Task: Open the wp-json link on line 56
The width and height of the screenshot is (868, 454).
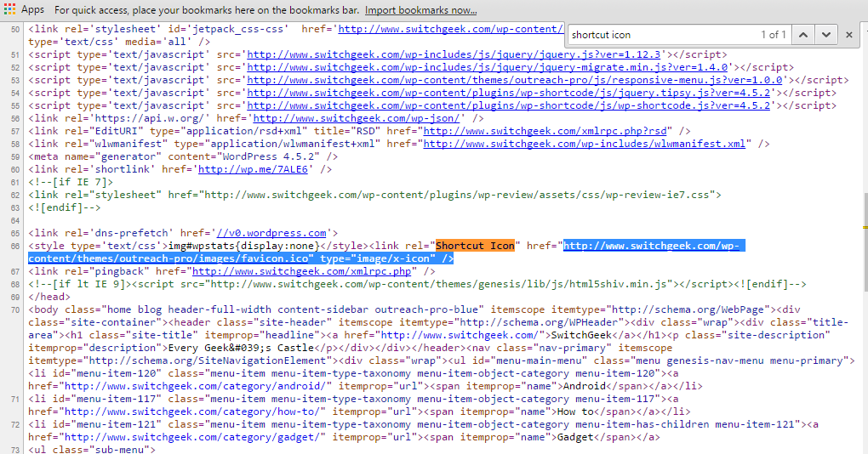Action: (x=357, y=118)
